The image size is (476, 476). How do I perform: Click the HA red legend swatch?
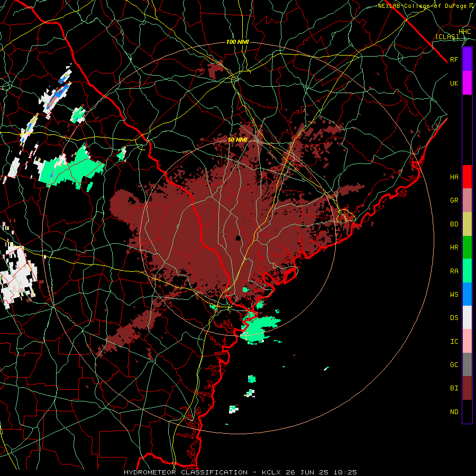click(467, 177)
